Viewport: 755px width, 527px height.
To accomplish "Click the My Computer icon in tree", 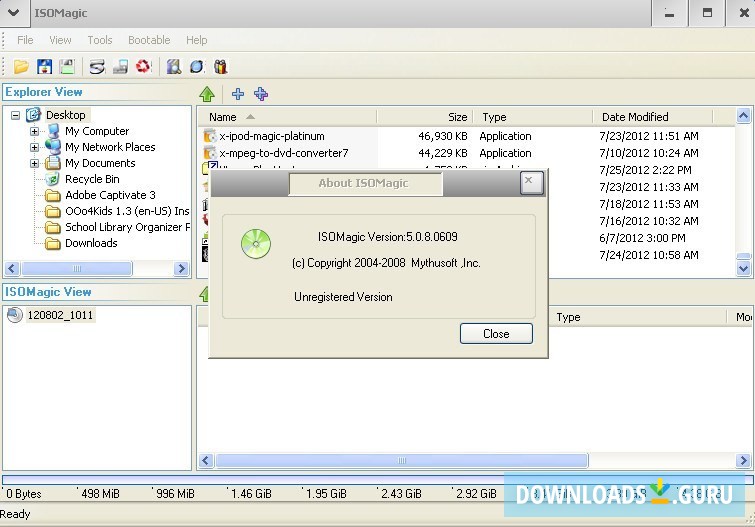I will [x=53, y=131].
